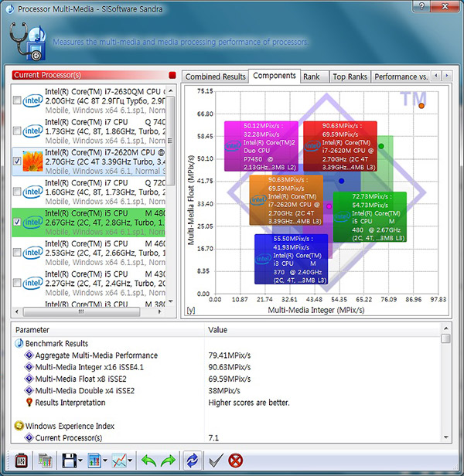Click the Intel logo for i7-2630QM

[32, 100]
